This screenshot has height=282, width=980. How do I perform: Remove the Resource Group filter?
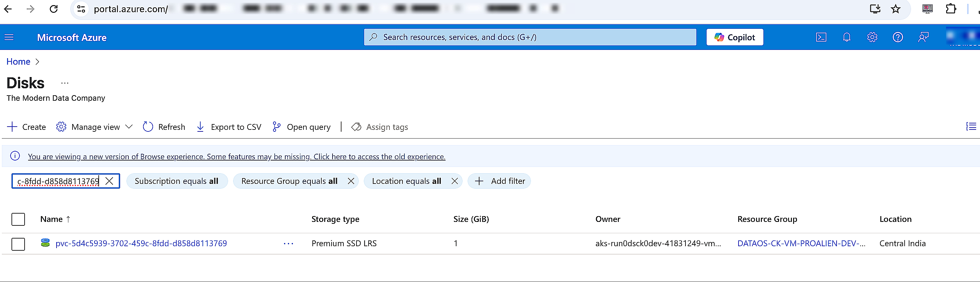[351, 181]
